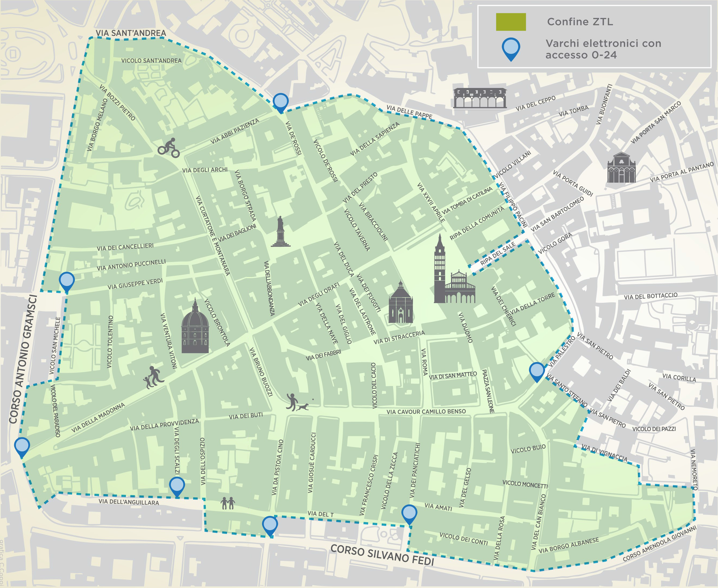Click the 'VIA ABBI PAZIENZA' label
Screen dimensions: 718x588
click(235, 131)
